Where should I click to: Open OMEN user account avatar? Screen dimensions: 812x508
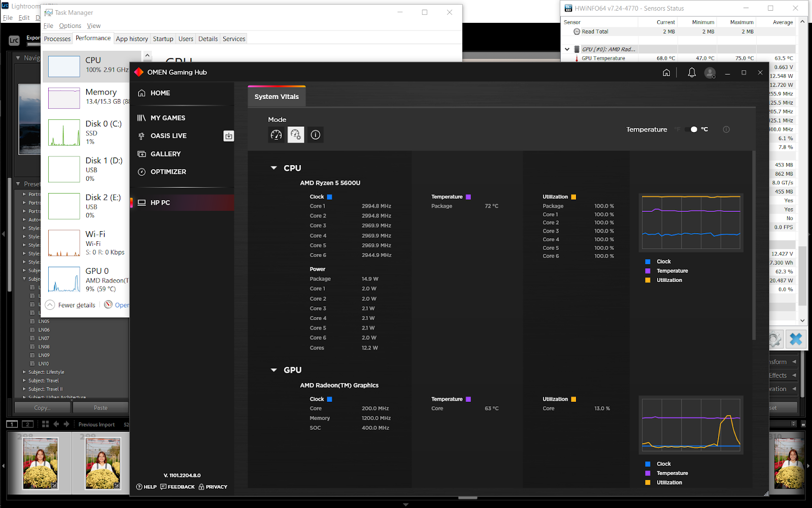click(710, 73)
